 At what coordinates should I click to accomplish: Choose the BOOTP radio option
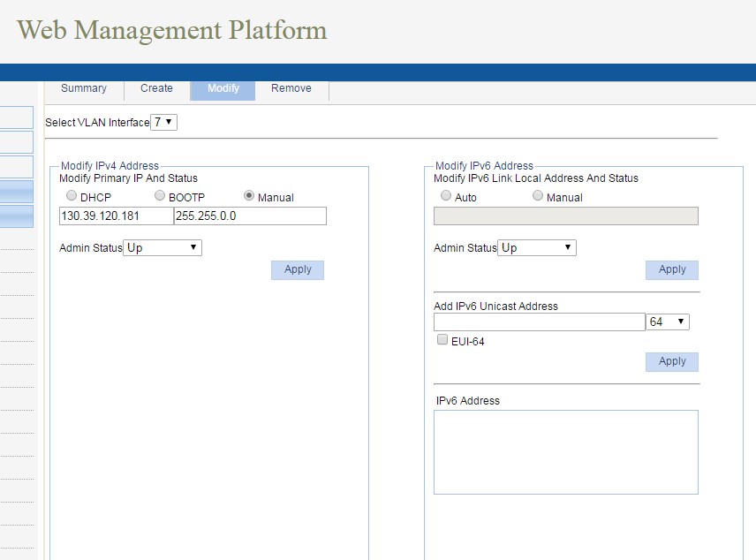(160, 196)
